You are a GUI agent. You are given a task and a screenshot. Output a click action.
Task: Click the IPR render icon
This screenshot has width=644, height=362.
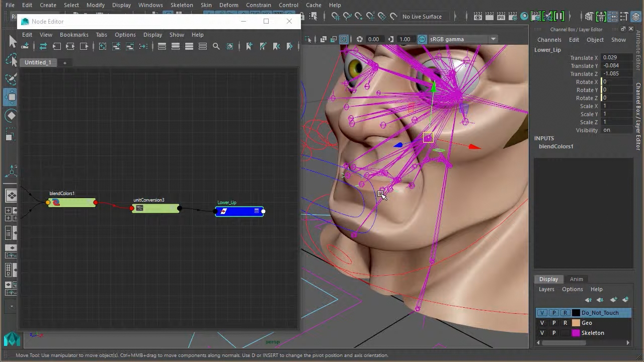[x=501, y=17]
